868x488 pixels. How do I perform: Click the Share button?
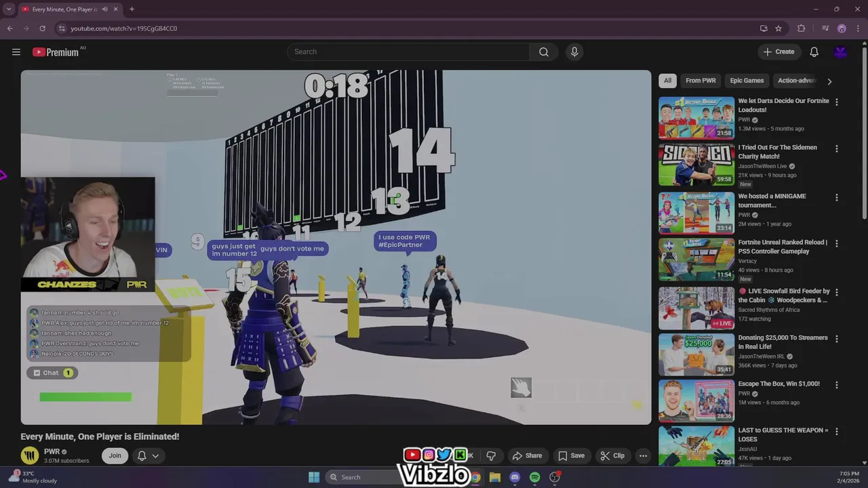tap(528, 455)
